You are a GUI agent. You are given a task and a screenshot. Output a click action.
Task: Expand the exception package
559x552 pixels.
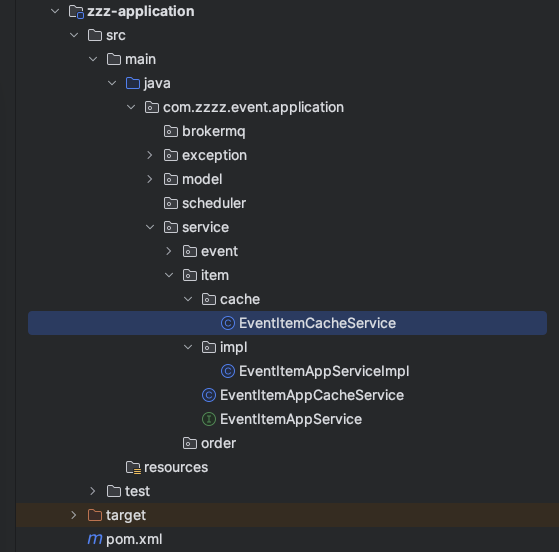point(150,155)
